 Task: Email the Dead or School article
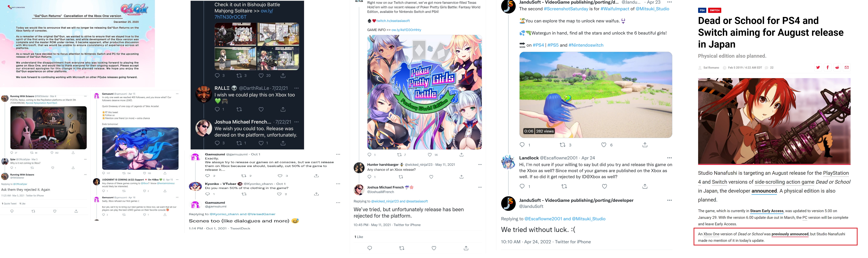(846, 67)
